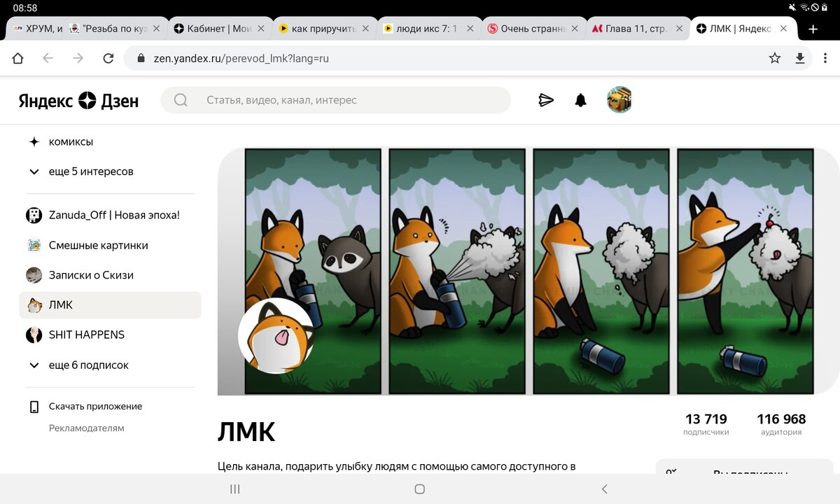Click the download page icon

click(x=799, y=58)
